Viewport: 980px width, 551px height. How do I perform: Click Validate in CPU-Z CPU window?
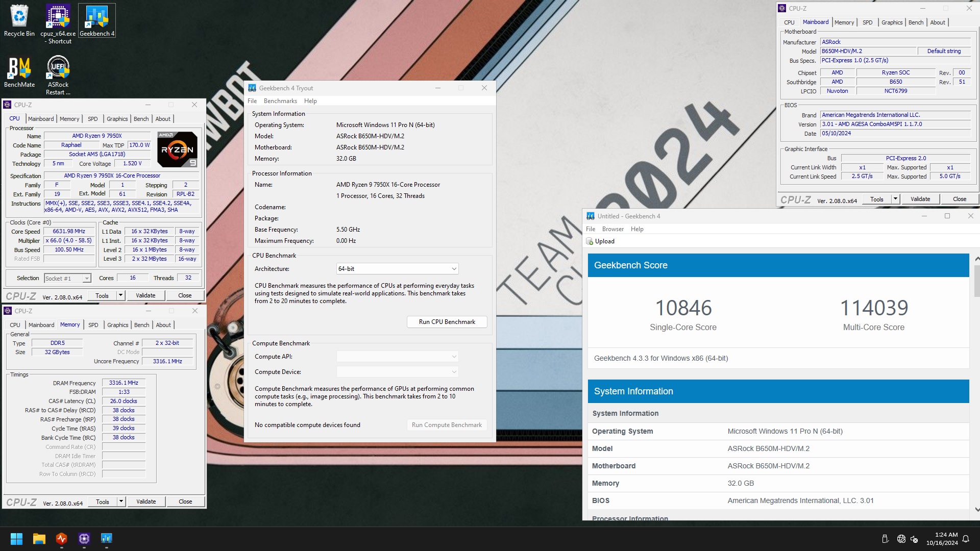(145, 295)
